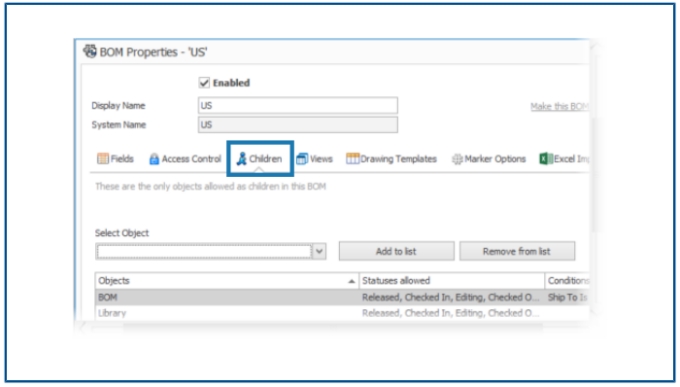Viewport: 680px width, 387px height.
Task: Click the BOM Properties gear icon in title
Action: pyautogui.click(x=90, y=51)
